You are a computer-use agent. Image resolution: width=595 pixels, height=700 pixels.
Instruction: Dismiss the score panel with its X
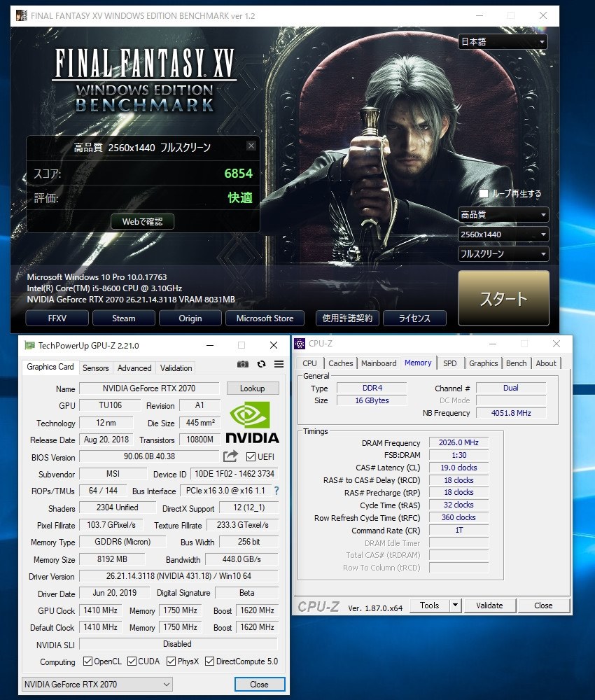tap(251, 146)
